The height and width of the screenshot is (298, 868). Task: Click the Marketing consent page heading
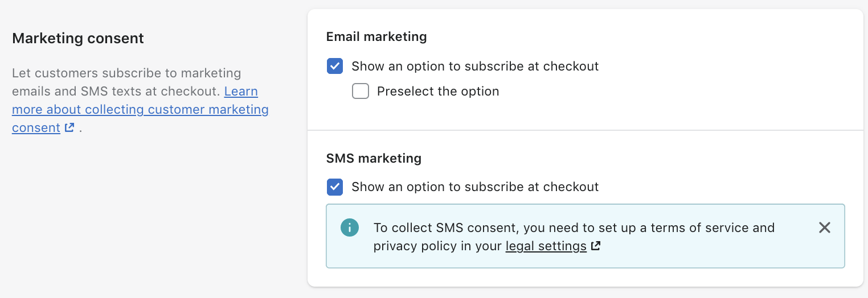point(78,38)
